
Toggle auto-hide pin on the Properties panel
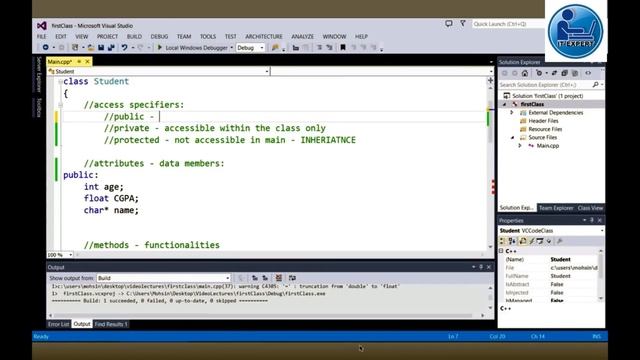pos(592,220)
